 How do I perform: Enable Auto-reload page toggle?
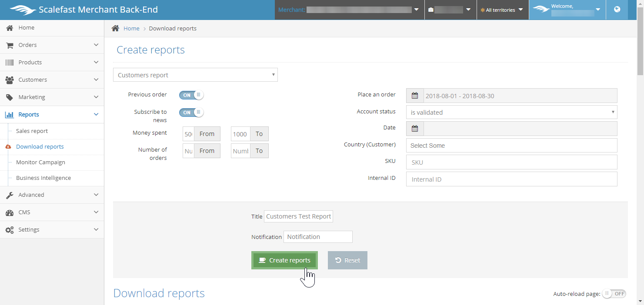click(614, 294)
